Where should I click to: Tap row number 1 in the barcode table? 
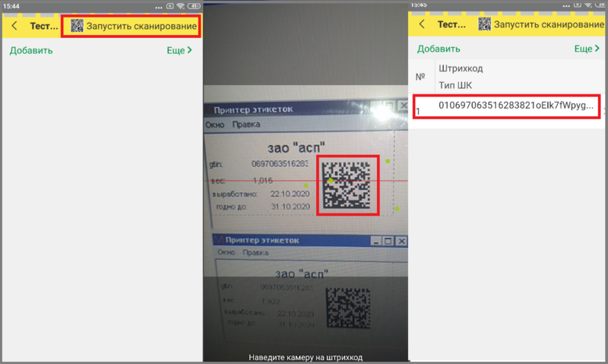[418, 112]
